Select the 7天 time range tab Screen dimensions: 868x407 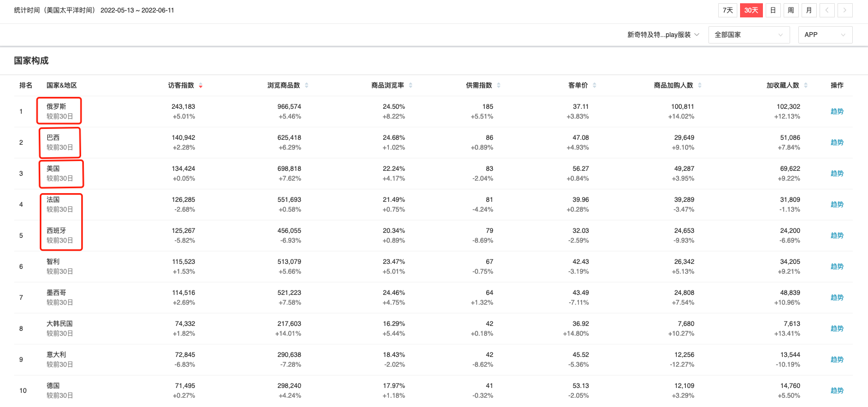(728, 10)
